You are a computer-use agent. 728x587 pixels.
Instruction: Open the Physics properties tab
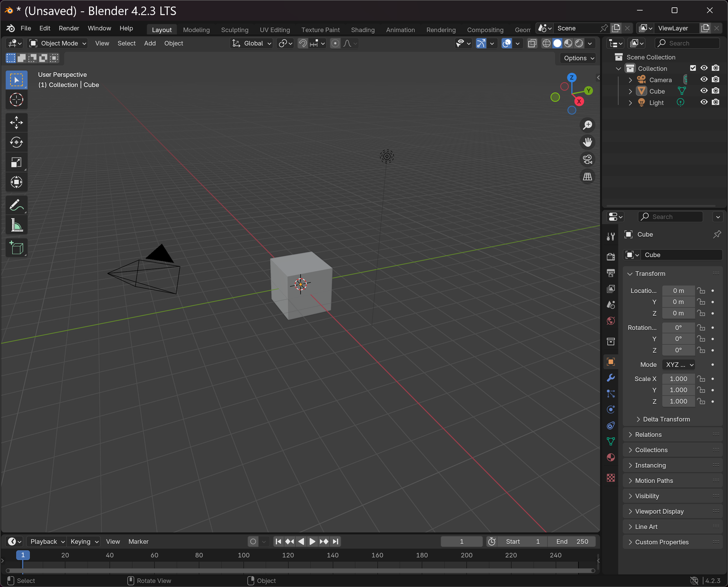point(611,410)
